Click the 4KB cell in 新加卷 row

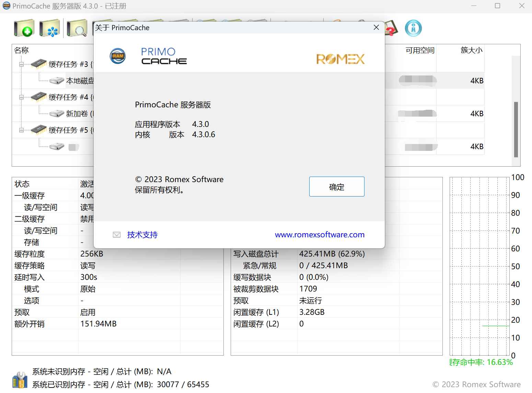tap(477, 114)
